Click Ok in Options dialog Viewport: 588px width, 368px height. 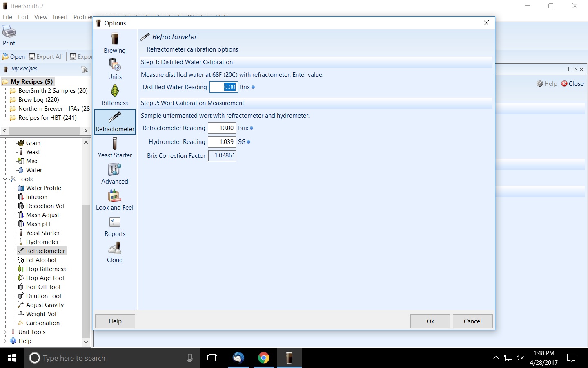point(430,321)
